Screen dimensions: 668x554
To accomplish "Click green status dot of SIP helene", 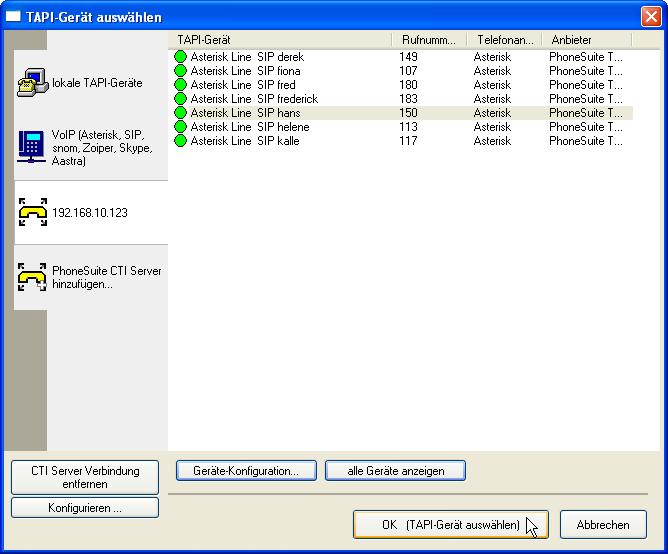I will 181,127.
